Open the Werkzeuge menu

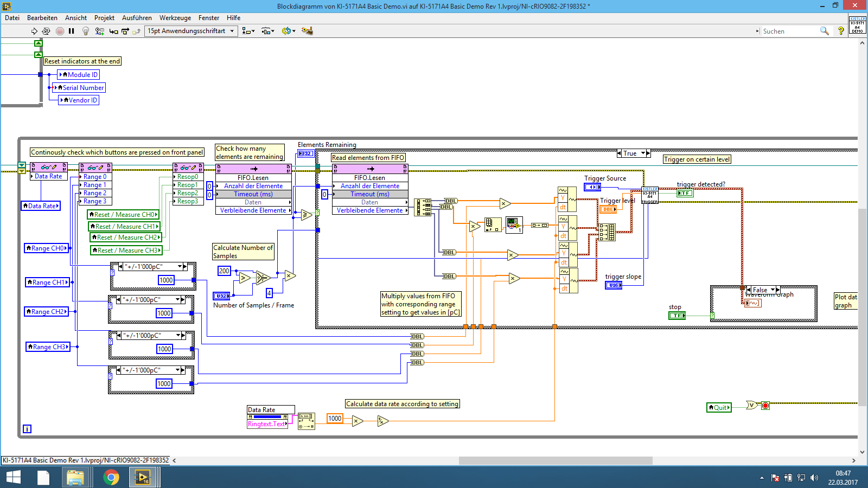tap(175, 18)
